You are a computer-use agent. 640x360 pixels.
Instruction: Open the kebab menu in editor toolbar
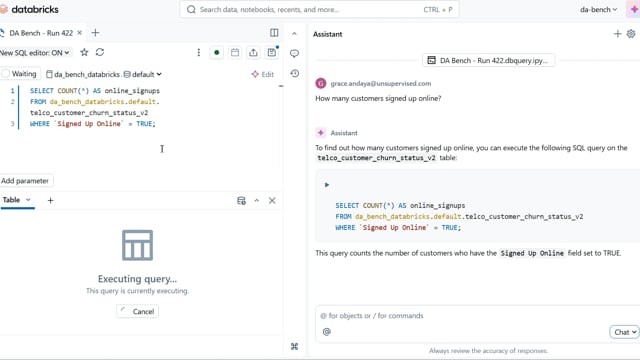(198, 52)
